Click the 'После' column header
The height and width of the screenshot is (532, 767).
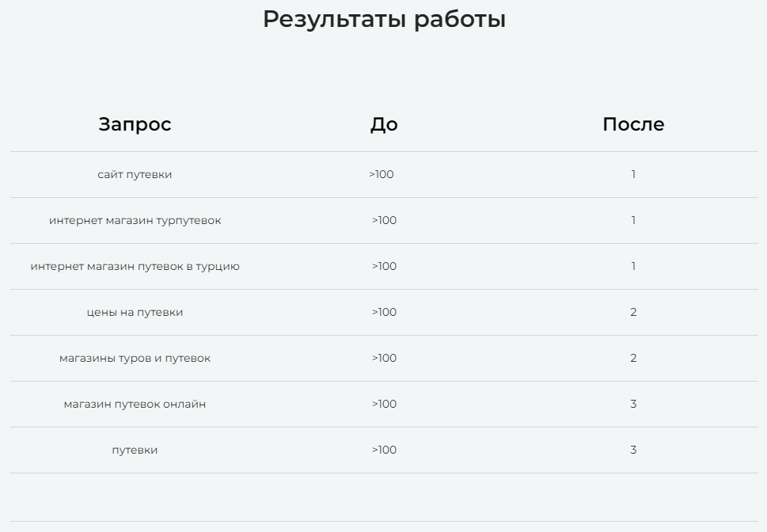pos(633,124)
